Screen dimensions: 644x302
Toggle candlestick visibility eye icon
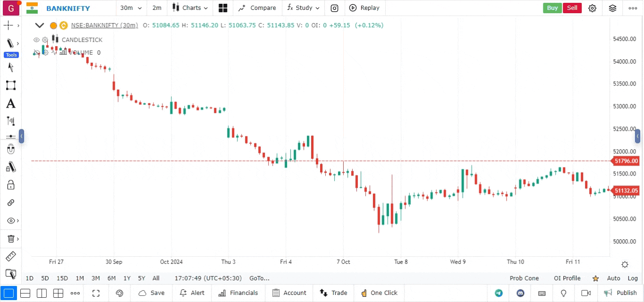(x=36, y=40)
